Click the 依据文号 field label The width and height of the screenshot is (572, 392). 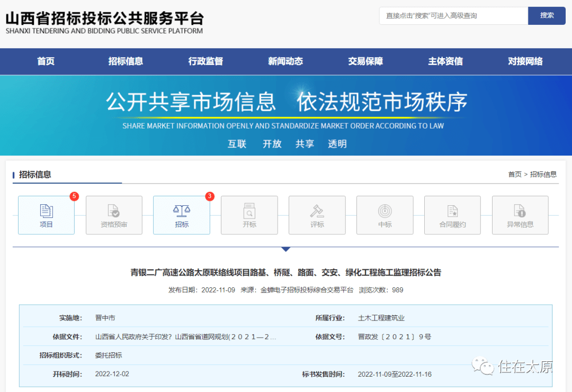pyautogui.click(x=330, y=336)
